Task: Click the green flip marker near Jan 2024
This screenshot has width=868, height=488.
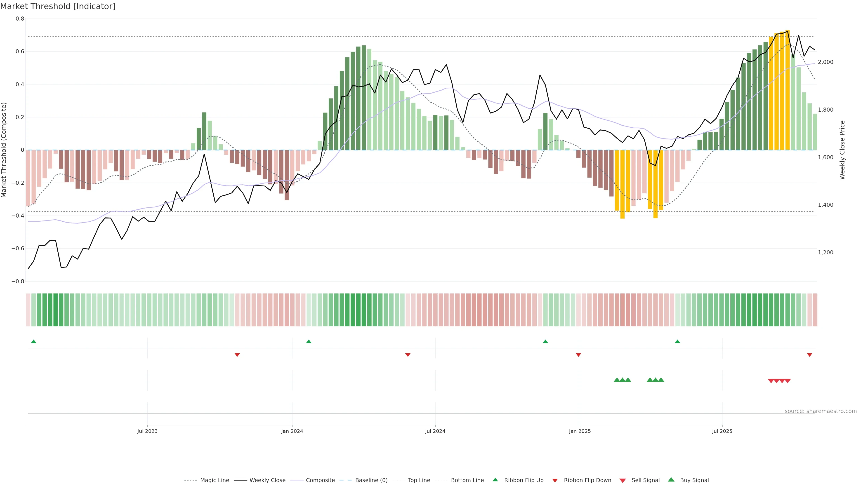Action: pos(309,342)
